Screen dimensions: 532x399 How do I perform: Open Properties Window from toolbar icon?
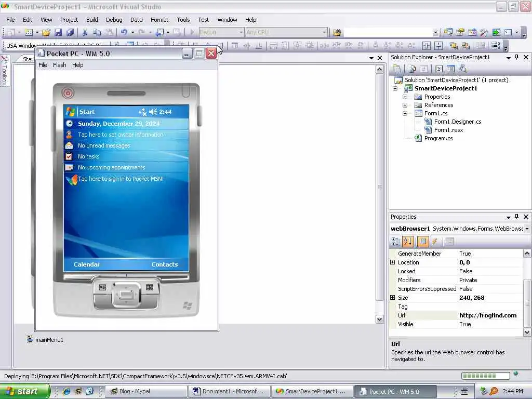460,32
